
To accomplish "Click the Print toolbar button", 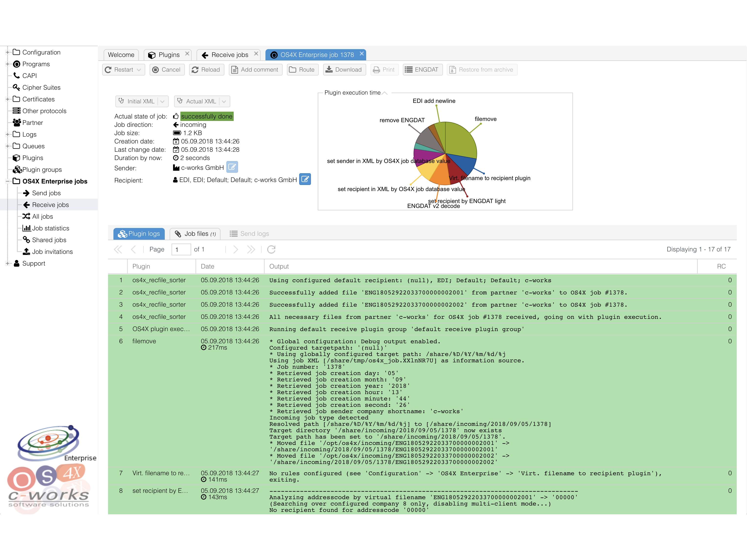I will pos(384,70).
